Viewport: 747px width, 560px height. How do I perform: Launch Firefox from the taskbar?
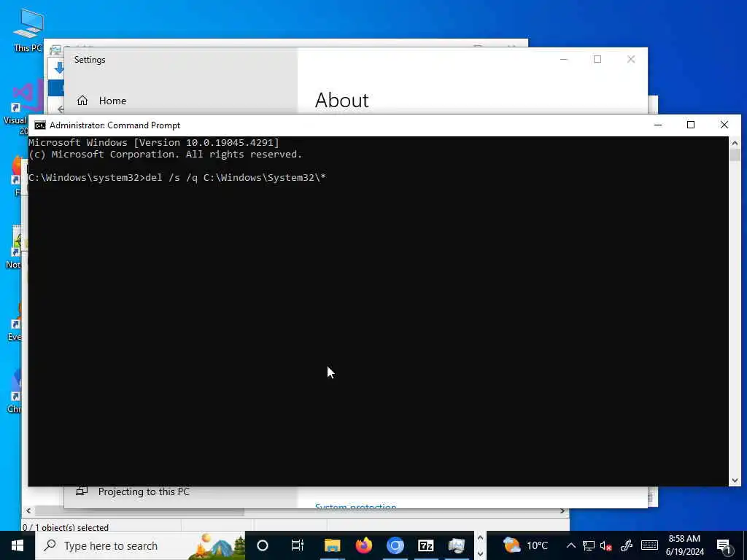pos(363,545)
